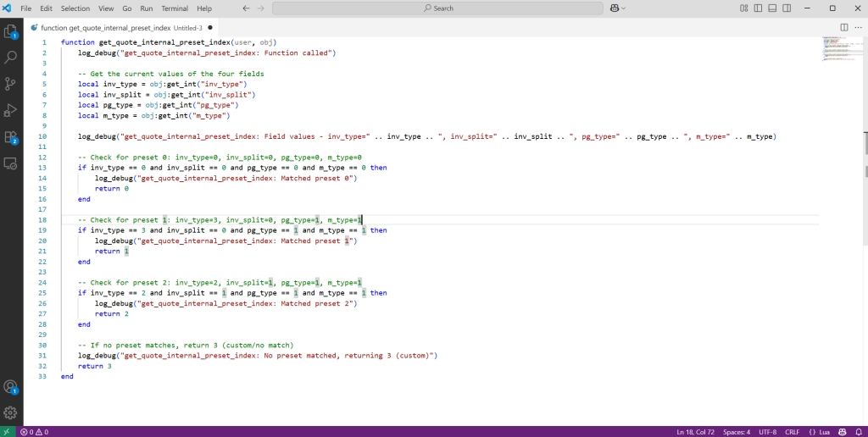This screenshot has width=868, height=437.
Task: Expand the Copilot dropdown arrow in the title bar
Action: coord(624,8)
